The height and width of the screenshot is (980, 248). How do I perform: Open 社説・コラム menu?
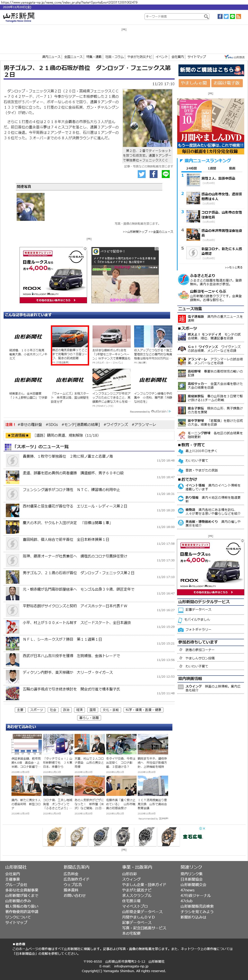pos(114,57)
